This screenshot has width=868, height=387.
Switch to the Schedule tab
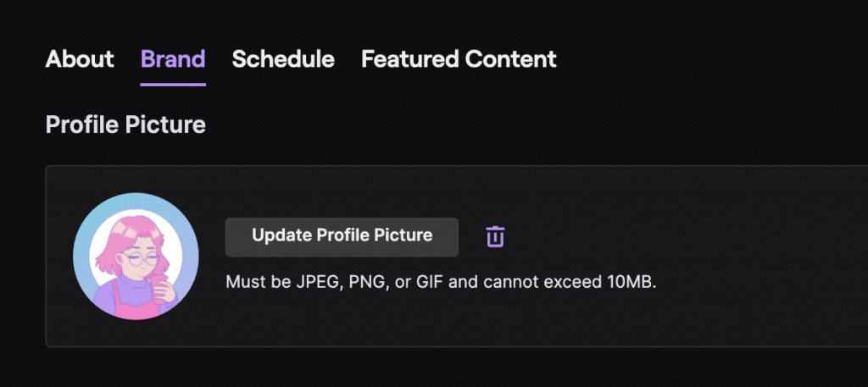tap(283, 58)
